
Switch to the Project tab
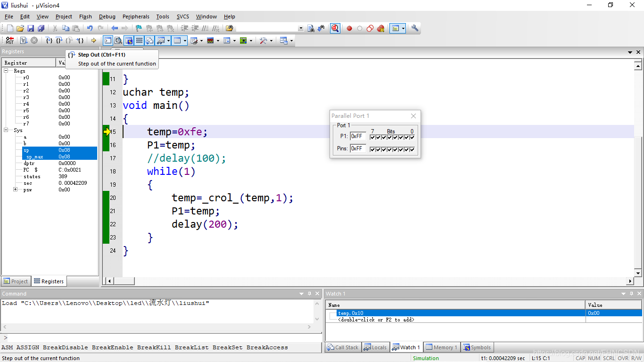point(16,281)
